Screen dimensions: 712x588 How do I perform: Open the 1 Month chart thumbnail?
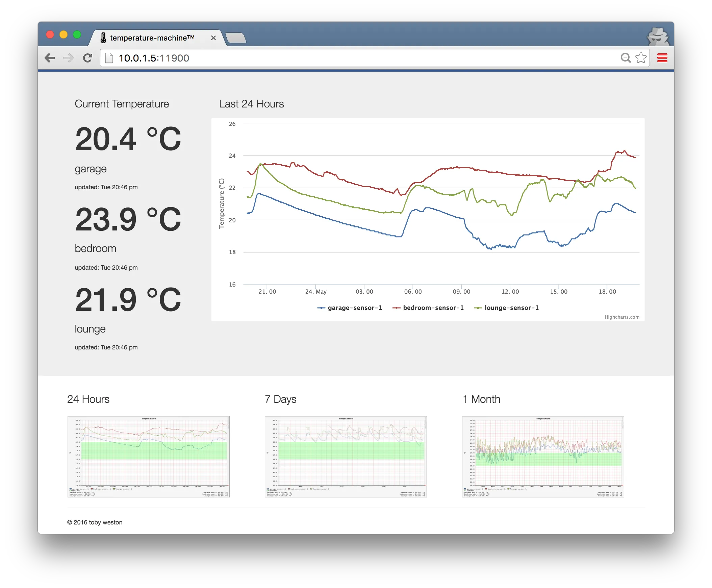[x=543, y=457]
